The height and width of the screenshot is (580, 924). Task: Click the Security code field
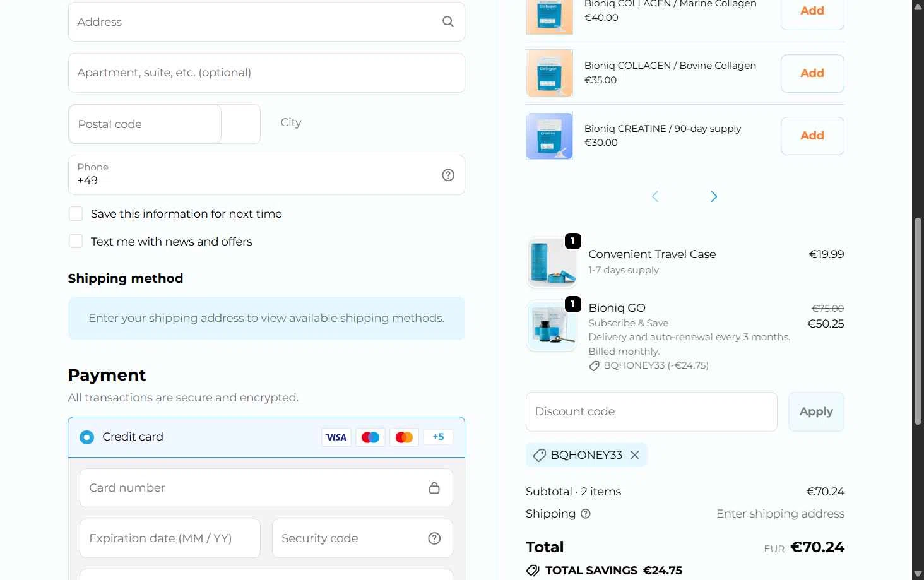[x=362, y=538]
